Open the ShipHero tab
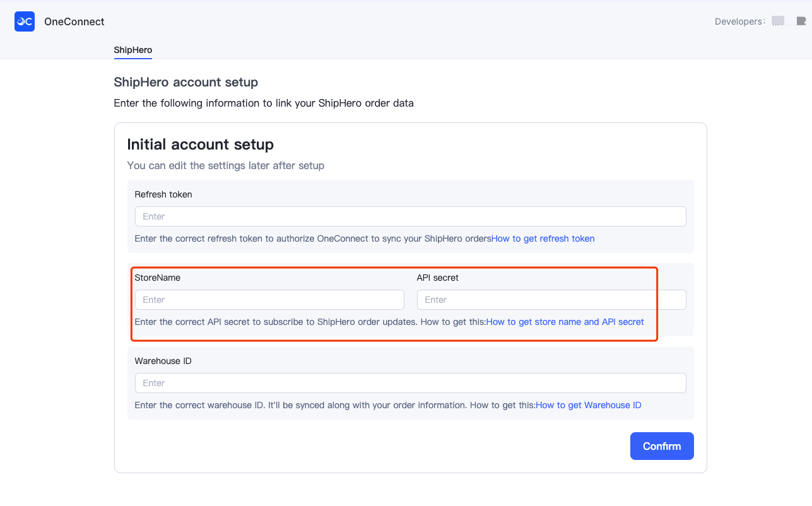The width and height of the screenshot is (812, 506). [133, 50]
